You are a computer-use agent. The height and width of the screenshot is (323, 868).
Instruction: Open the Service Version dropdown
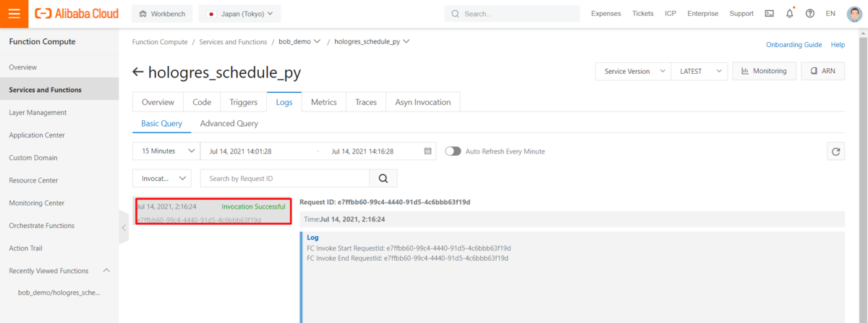pos(633,71)
